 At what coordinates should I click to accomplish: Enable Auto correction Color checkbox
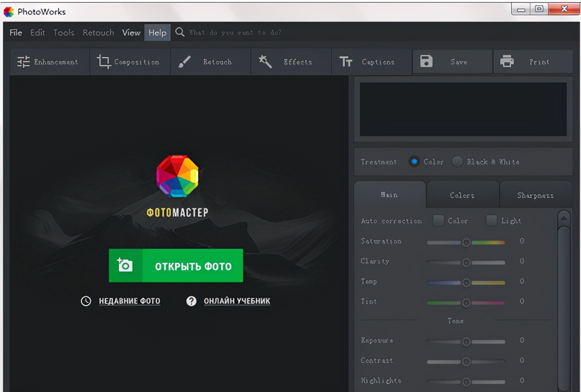point(438,220)
